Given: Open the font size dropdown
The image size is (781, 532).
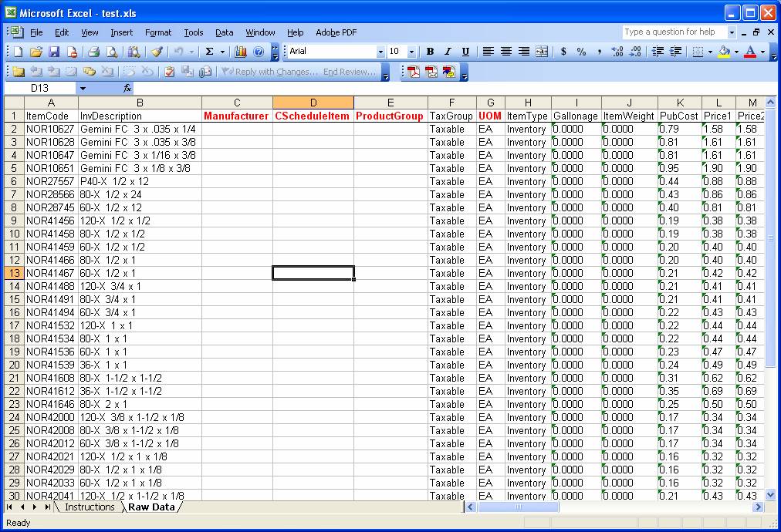Looking at the screenshot, I should (411, 52).
